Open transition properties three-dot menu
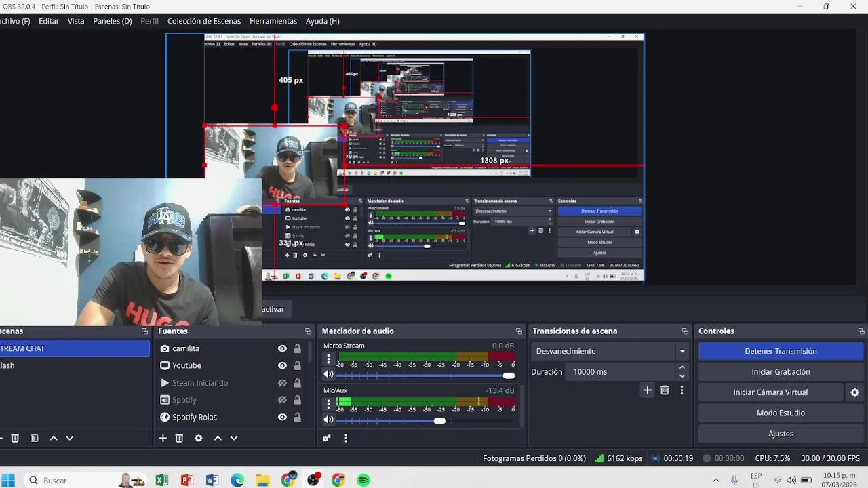The image size is (868, 488). [682, 390]
